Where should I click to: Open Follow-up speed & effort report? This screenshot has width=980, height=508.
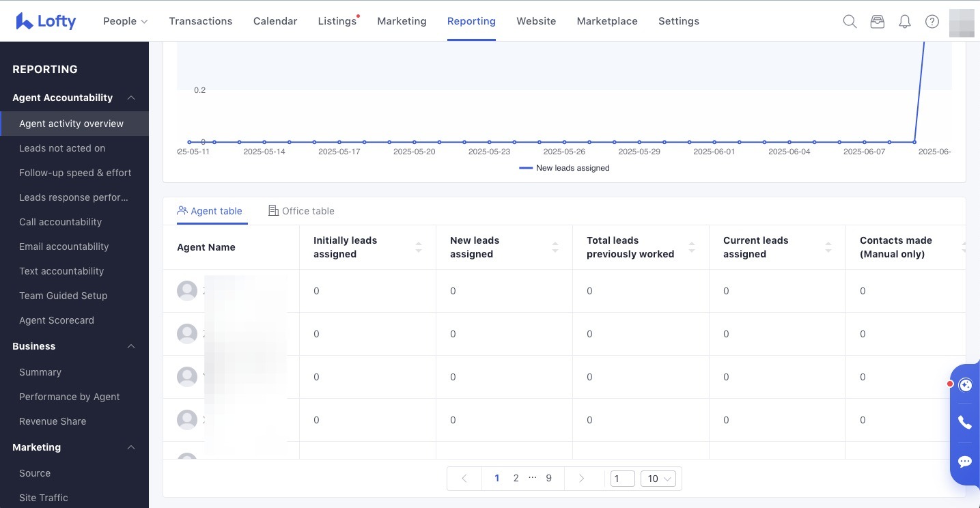point(74,173)
